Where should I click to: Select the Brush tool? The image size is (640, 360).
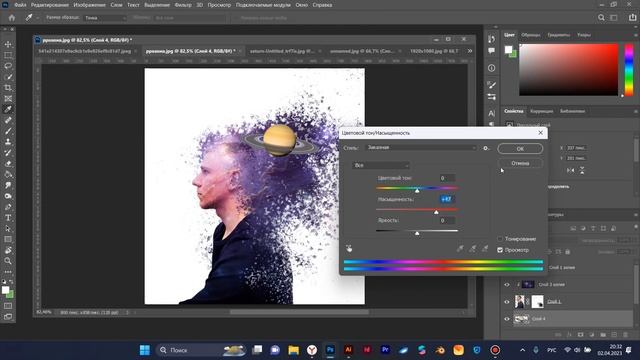(x=8, y=131)
